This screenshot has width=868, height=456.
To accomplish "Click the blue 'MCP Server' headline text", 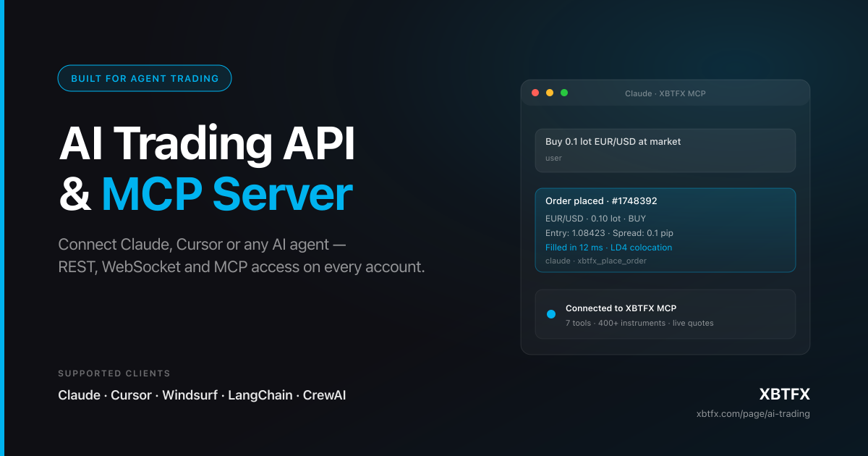I will (x=227, y=195).
